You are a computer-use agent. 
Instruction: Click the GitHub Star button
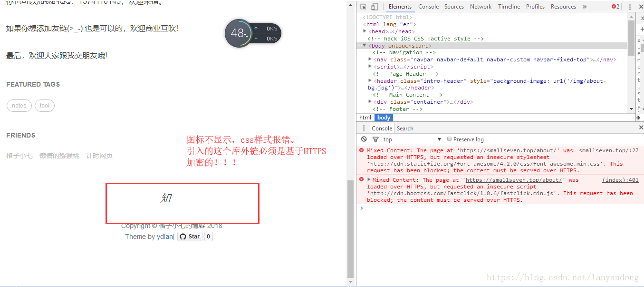click(x=190, y=237)
